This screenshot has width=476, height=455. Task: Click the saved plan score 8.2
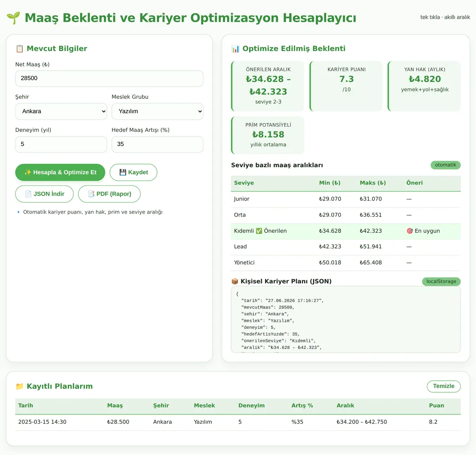coord(433,422)
